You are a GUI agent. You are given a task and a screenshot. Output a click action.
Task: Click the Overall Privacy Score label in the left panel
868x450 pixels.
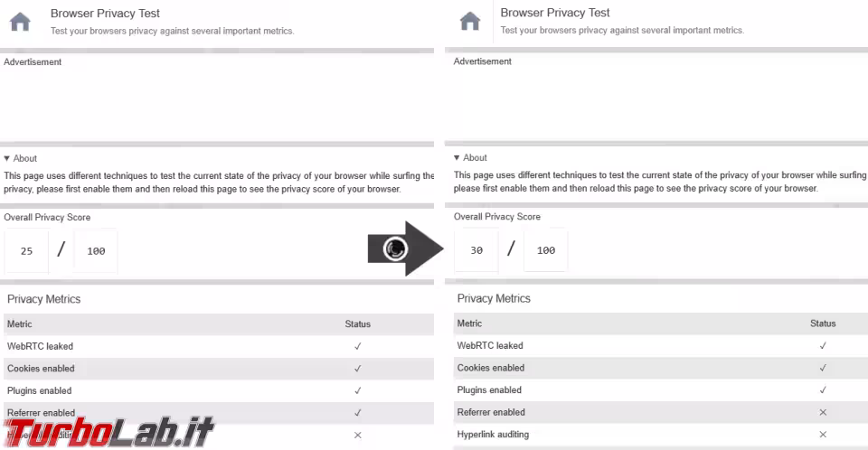47,218
